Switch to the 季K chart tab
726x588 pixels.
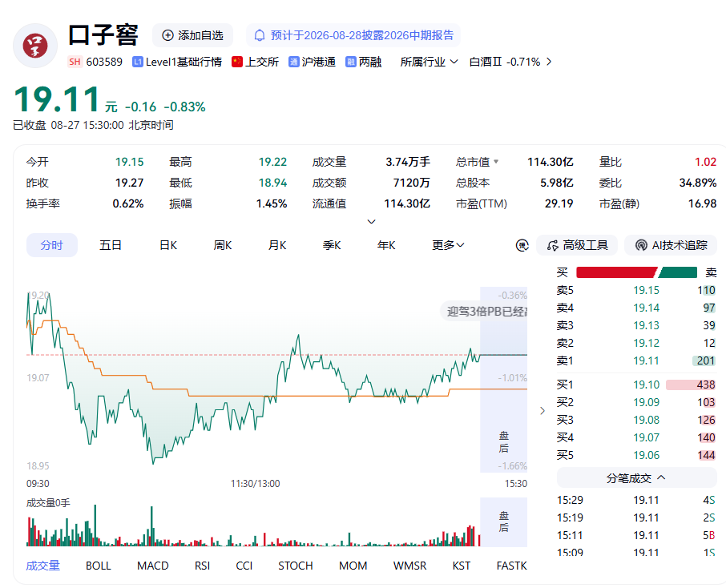[332, 245]
